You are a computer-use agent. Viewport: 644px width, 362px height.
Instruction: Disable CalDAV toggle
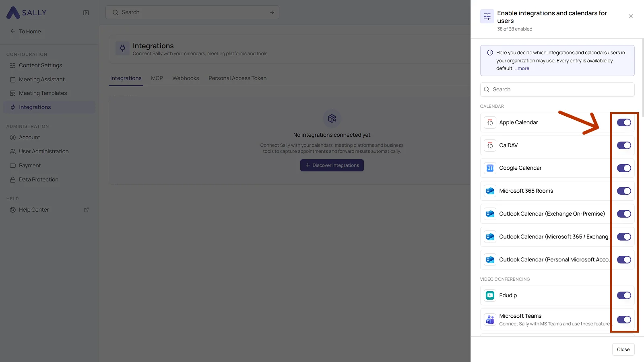click(x=624, y=145)
